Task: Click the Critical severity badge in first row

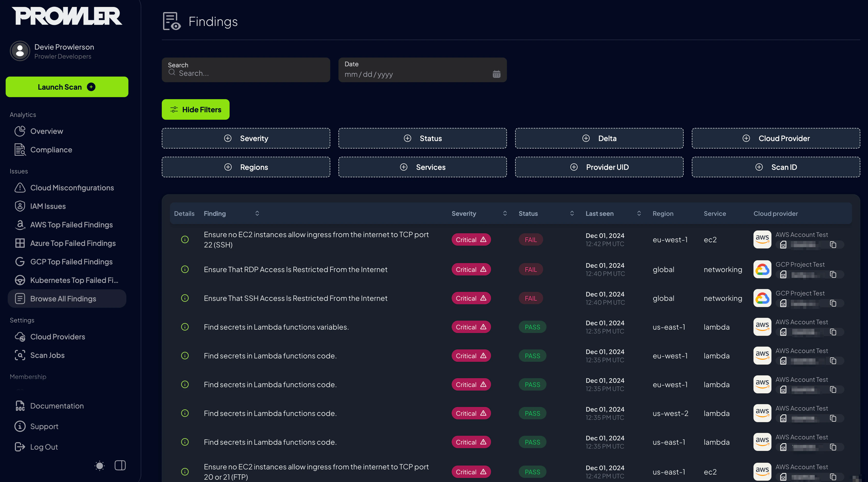Action: (x=471, y=240)
